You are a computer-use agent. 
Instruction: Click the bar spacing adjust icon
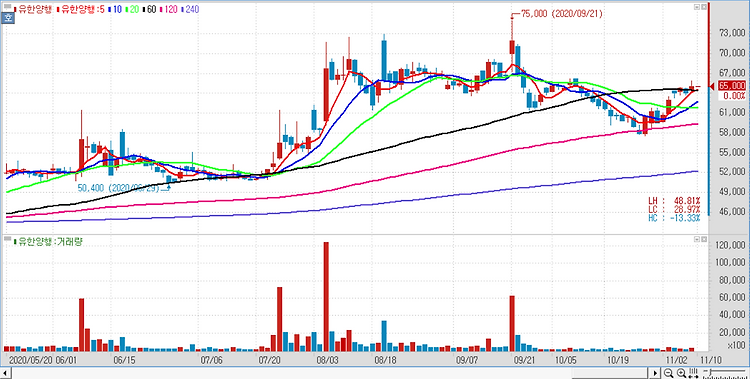pos(694,373)
